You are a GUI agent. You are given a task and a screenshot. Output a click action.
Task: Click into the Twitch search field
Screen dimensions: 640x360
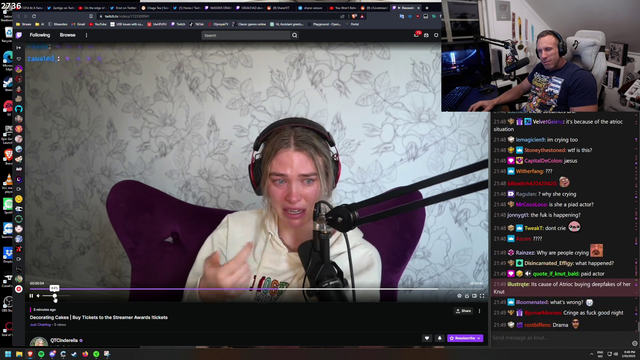coord(246,36)
